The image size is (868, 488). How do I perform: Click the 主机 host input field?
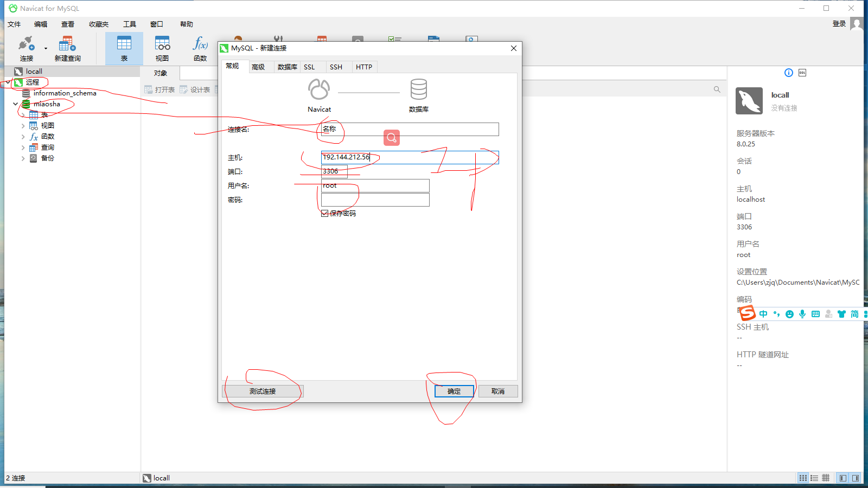pyautogui.click(x=410, y=157)
